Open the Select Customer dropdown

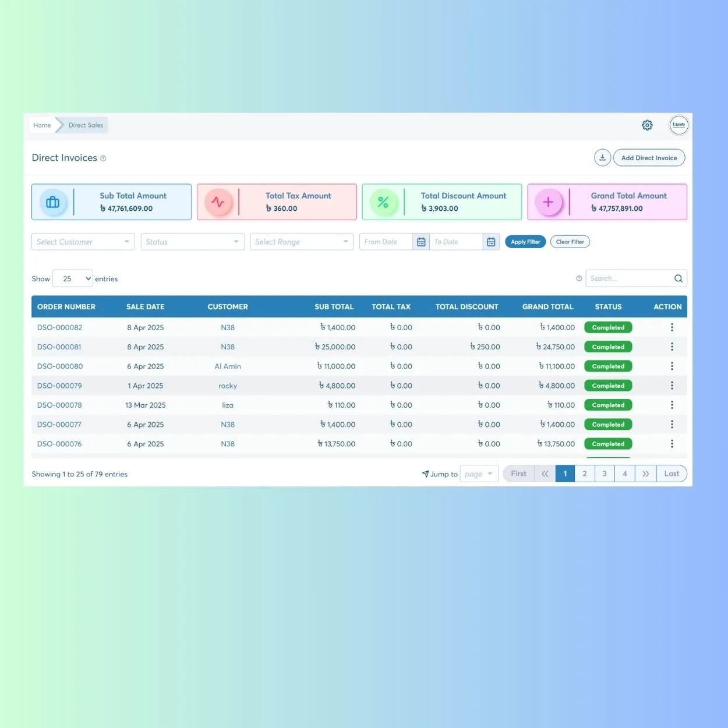pos(82,241)
